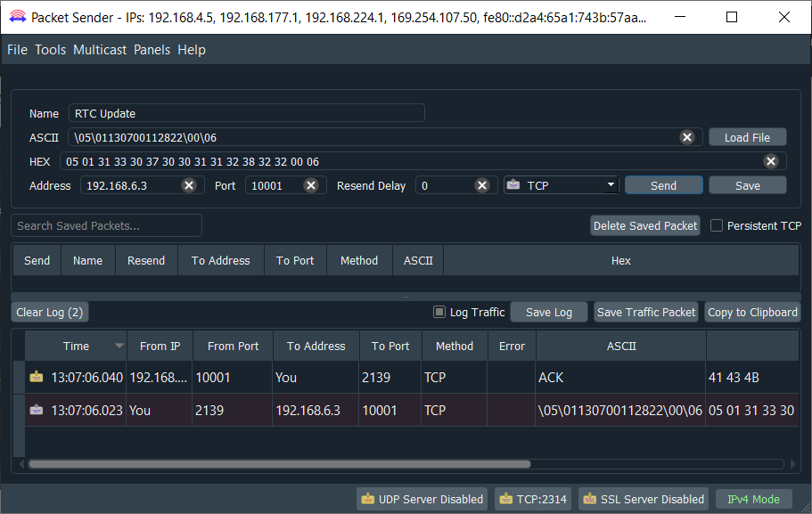
Task: Click the saved packets Method column header
Action: (359, 260)
